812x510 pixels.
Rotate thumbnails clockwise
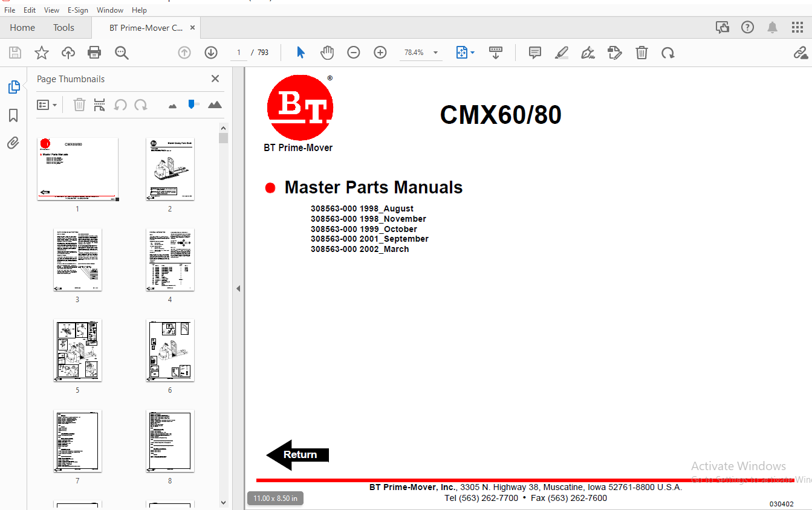[141, 105]
